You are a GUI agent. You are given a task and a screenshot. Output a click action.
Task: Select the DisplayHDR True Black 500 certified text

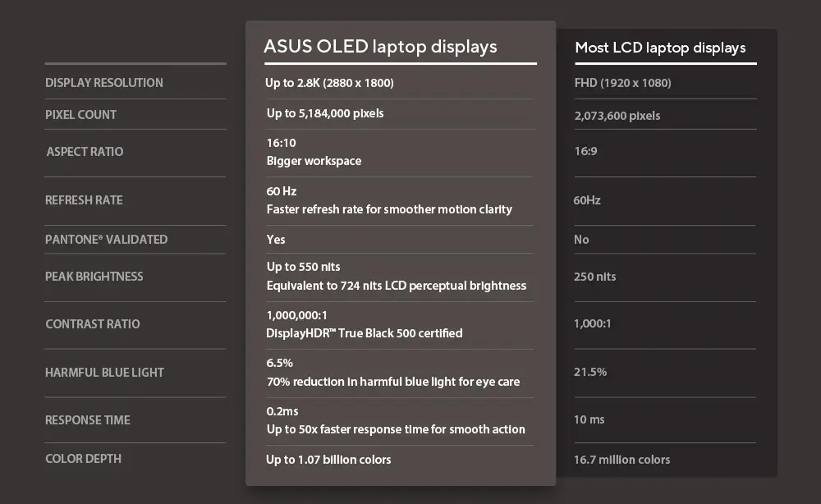(365, 333)
